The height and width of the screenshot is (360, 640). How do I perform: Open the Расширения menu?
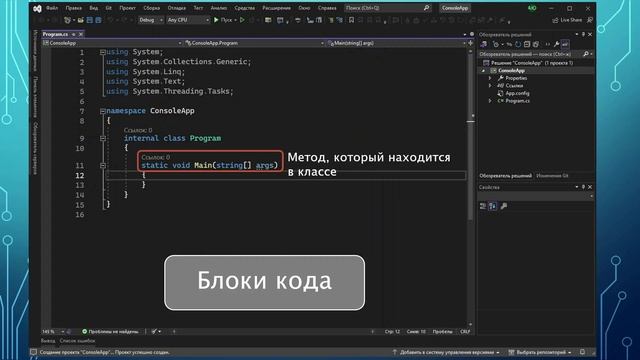[x=276, y=8]
